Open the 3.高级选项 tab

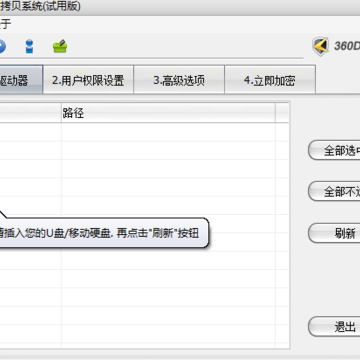tap(179, 80)
